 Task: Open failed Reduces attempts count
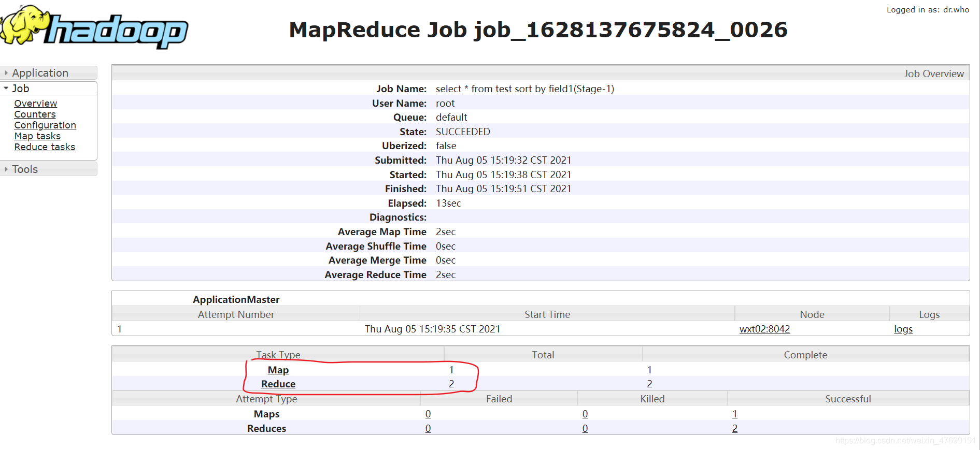428,429
